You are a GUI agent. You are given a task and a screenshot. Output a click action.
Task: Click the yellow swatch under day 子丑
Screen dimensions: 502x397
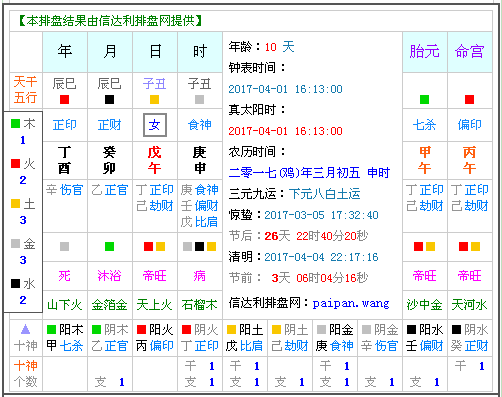click(x=155, y=99)
